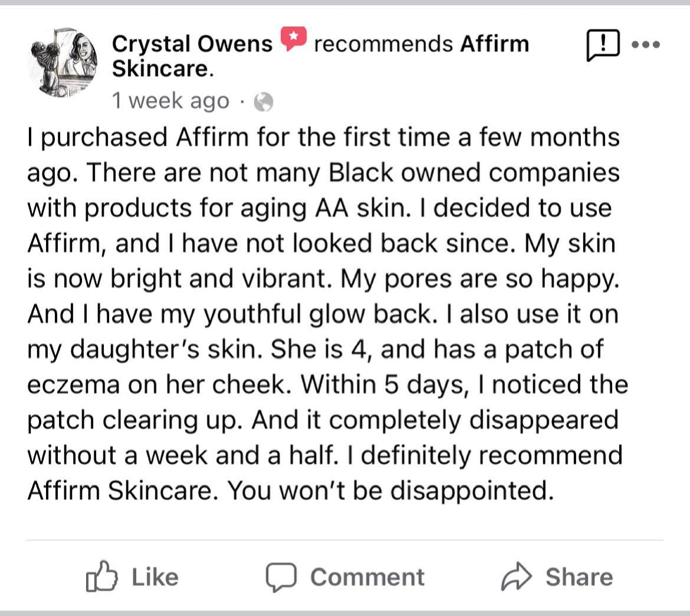The width and height of the screenshot is (690, 616).
Task: Open the Affirm page name link
Action: [x=494, y=44]
